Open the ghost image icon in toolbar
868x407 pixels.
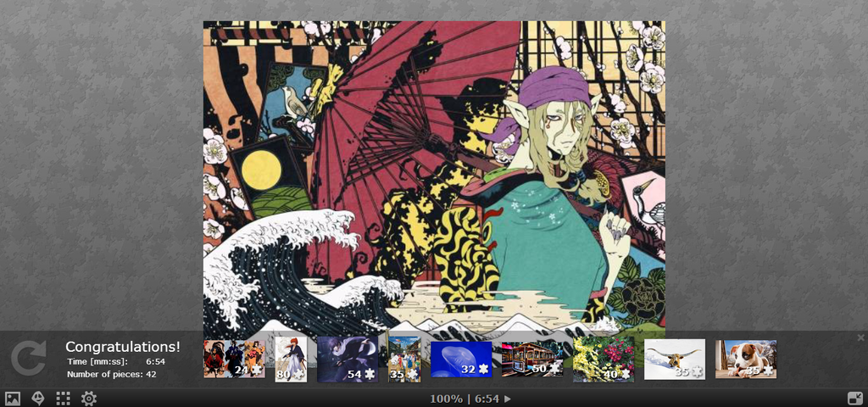click(38, 399)
